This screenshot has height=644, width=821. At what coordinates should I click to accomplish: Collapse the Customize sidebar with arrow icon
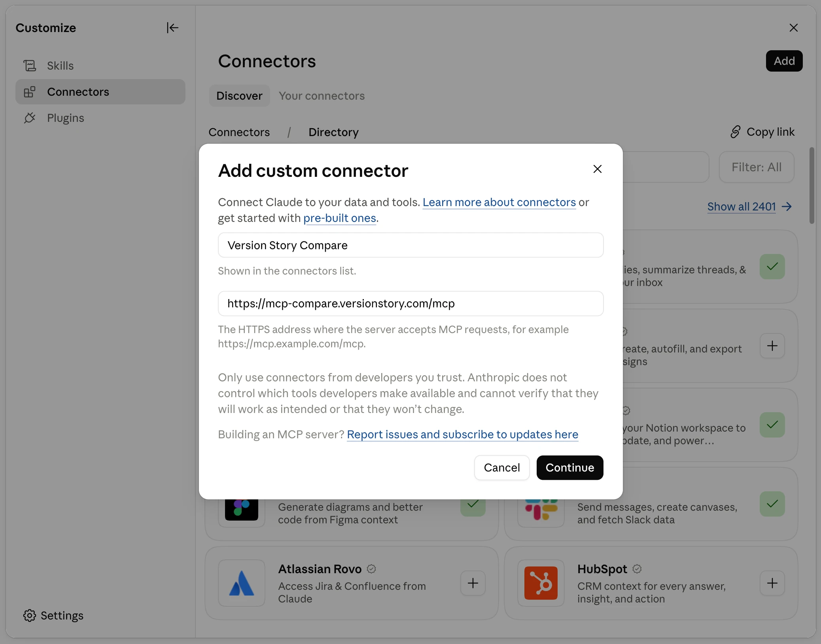(x=172, y=28)
